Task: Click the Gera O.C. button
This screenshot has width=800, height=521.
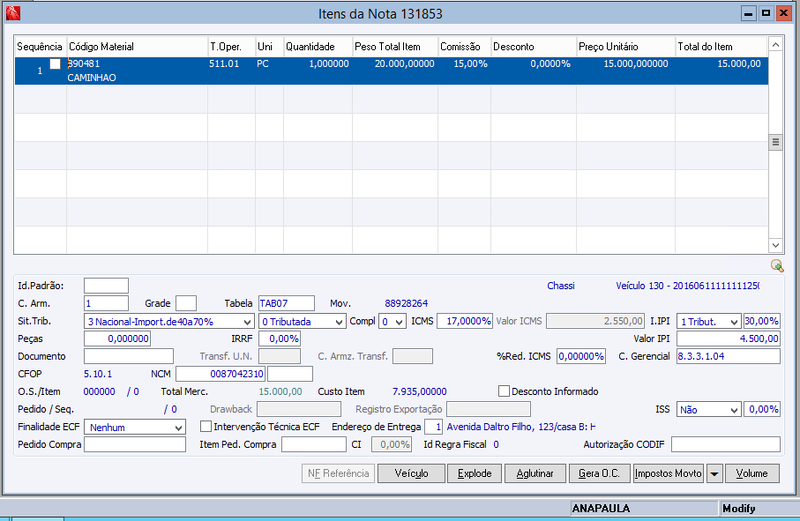Action: (x=599, y=474)
